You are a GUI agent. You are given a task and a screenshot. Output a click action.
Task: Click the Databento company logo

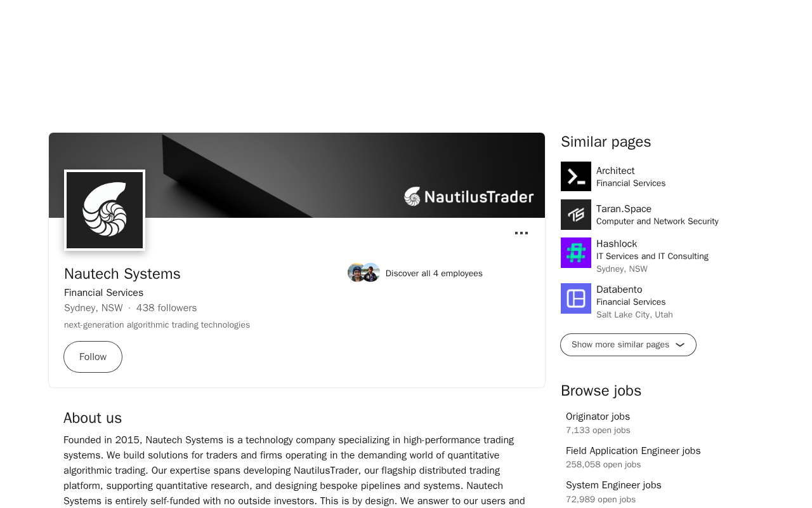click(576, 298)
